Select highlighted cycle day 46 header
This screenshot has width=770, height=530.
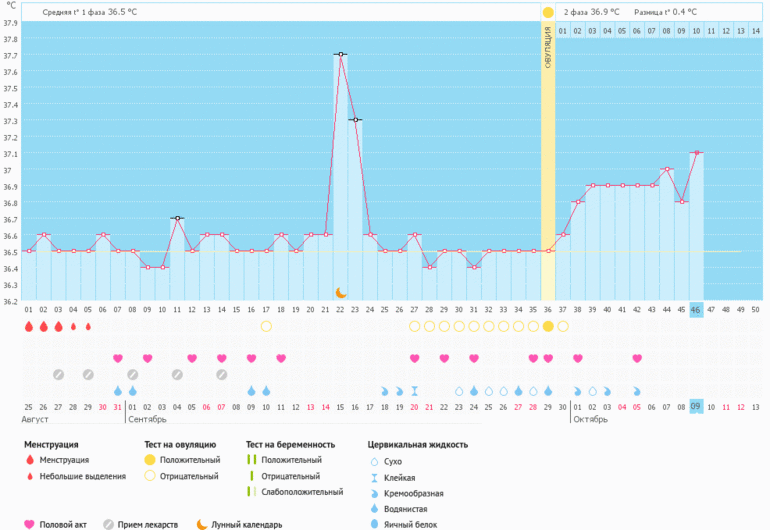pyautogui.click(x=696, y=311)
